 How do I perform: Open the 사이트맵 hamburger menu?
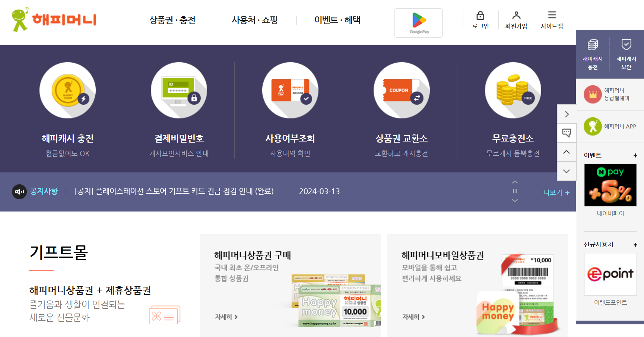[x=551, y=15]
